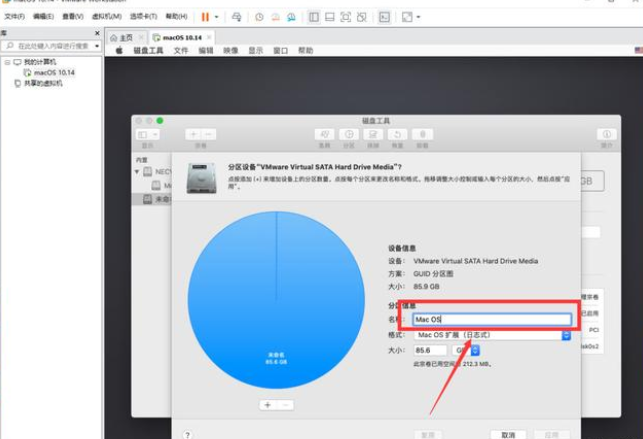This screenshot has width=643, height=439.
Task: Click the help question mark button
Action: (x=187, y=435)
